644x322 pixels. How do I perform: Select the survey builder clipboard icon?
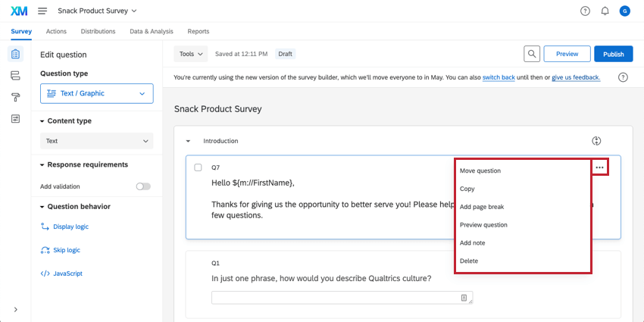15,55
